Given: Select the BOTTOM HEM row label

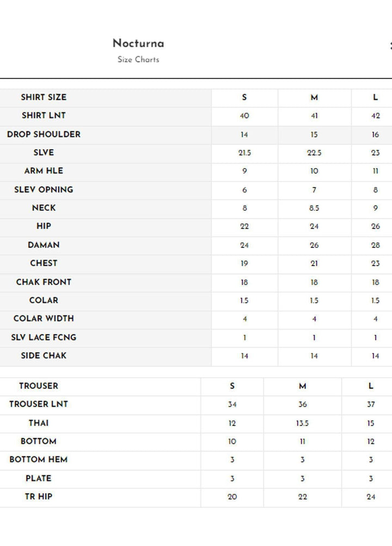Looking at the screenshot, I should (x=39, y=460).
